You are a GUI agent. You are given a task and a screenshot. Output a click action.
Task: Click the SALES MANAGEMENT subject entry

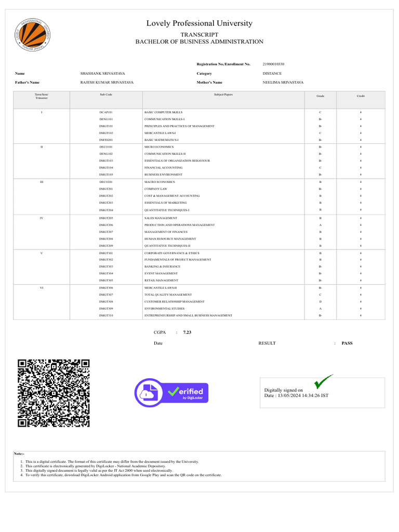click(x=161, y=218)
